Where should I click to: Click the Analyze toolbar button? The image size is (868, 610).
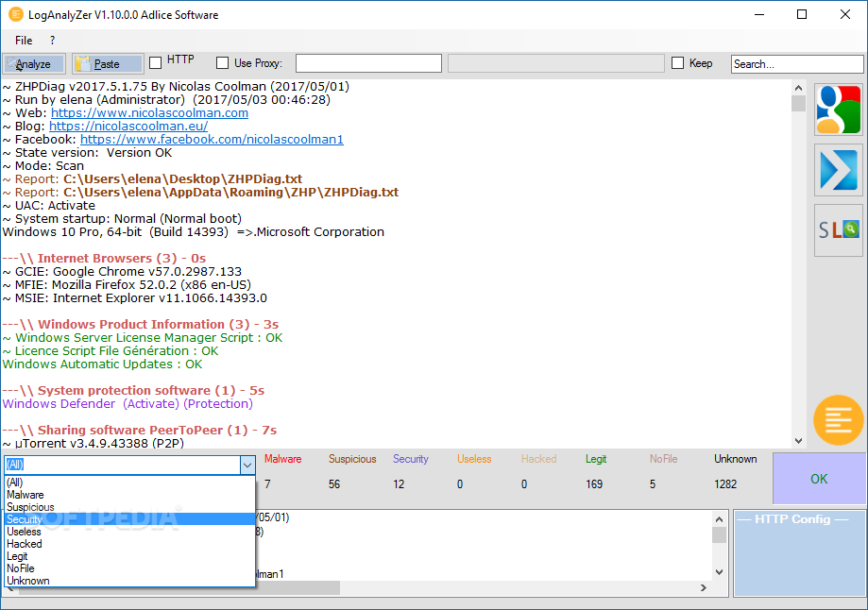click(34, 63)
